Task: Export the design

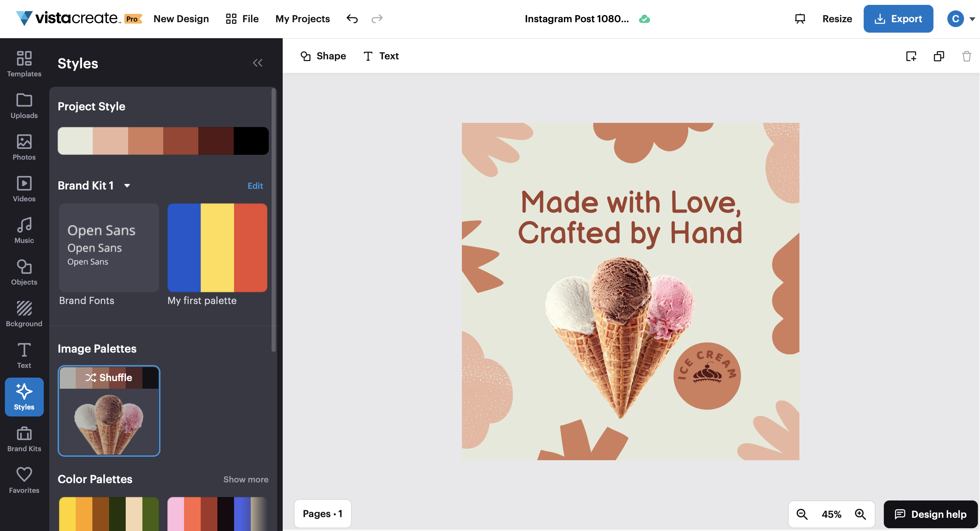Action: pyautogui.click(x=898, y=19)
